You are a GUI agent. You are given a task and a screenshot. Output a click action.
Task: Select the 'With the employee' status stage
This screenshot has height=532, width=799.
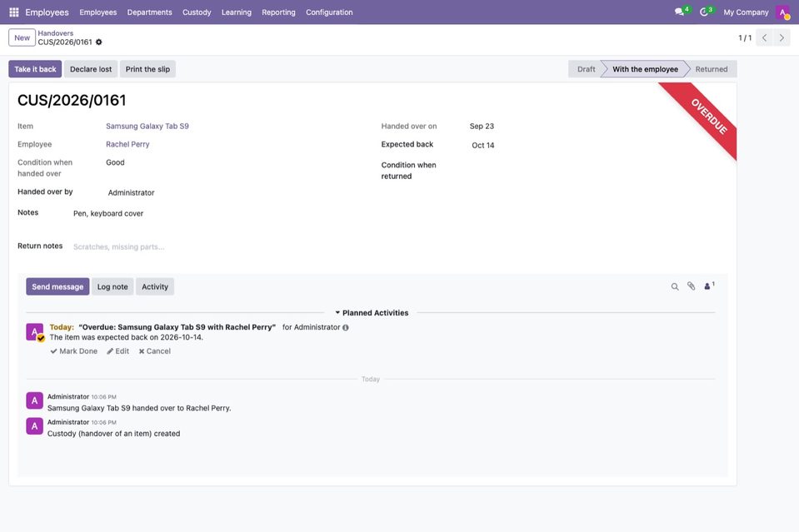(x=645, y=69)
